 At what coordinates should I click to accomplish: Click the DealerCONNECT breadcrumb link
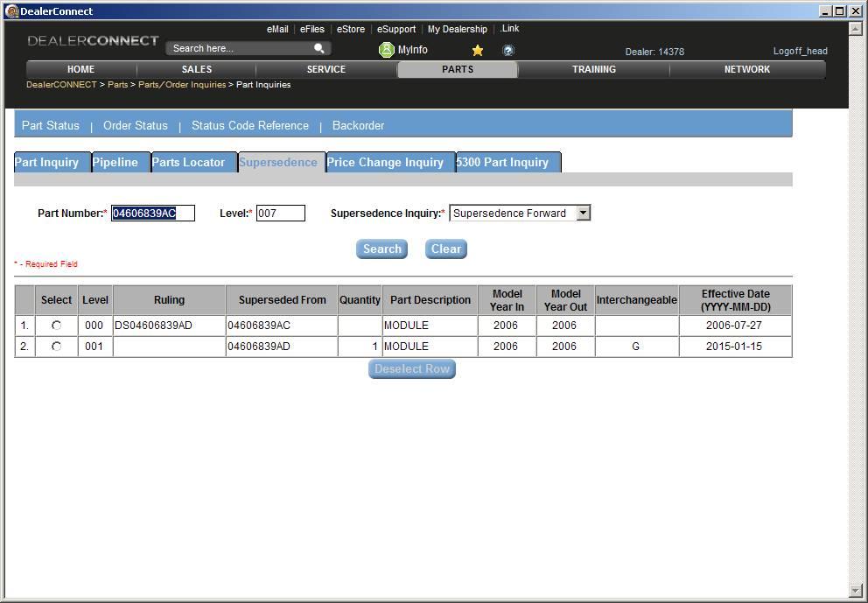point(61,85)
